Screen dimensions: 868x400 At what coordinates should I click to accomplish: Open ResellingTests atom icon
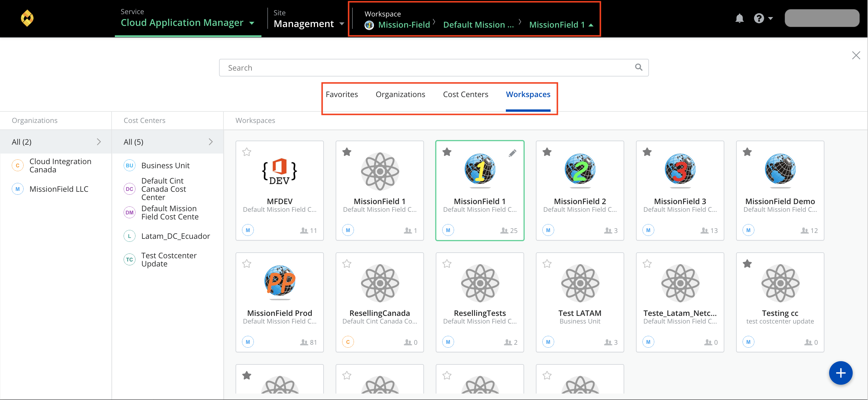pyautogui.click(x=480, y=283)
